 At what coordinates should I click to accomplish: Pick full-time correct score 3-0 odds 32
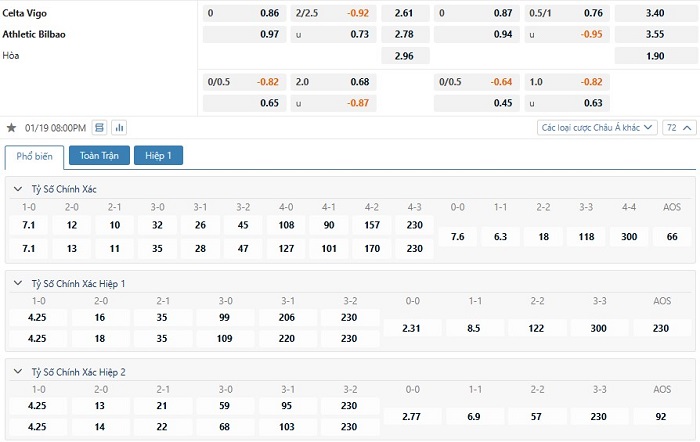[x=157, y=225]
